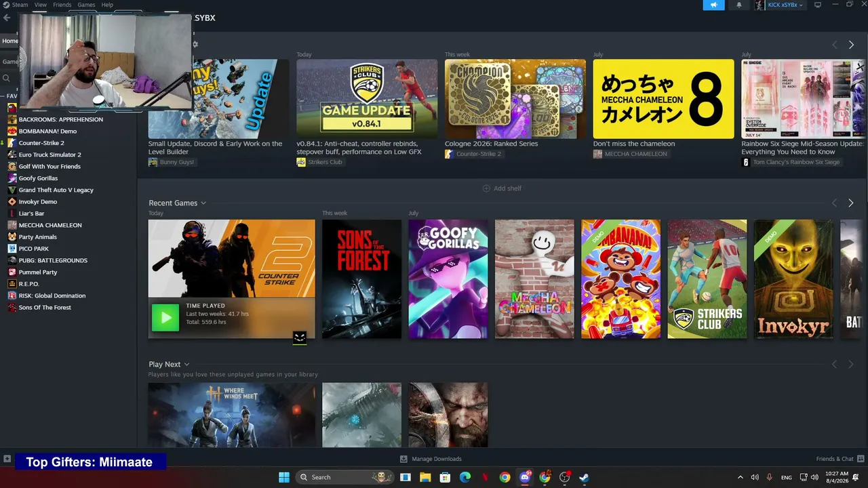Open the clock and date in taskbar
Viewport: 868px width, 488px height.
pyautogui.click(x=838, y=477)
